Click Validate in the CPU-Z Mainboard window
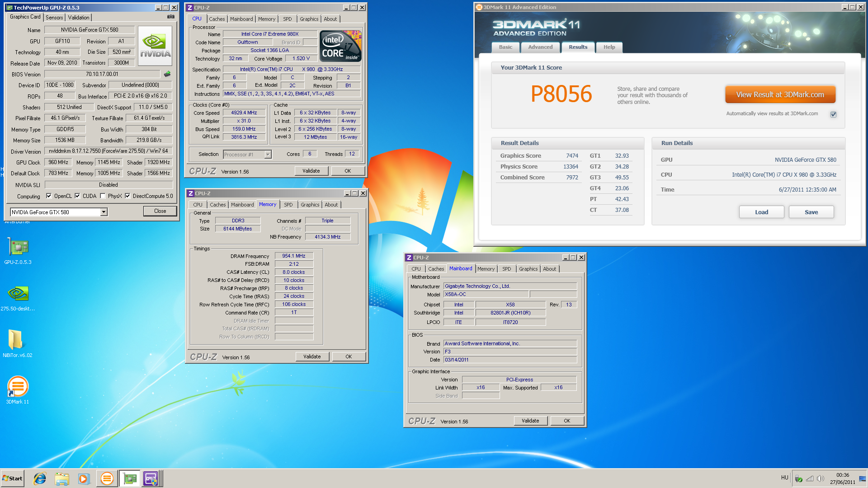The height and width of the screenshot is (488, 868). point(530,421)
